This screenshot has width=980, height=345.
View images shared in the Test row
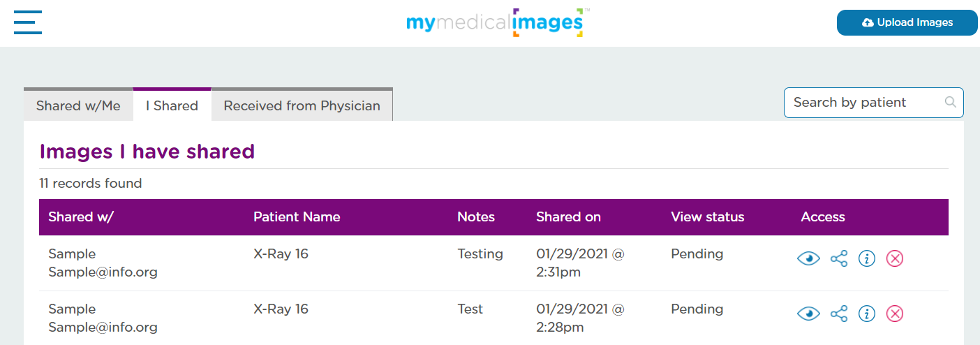click(808, 314)
